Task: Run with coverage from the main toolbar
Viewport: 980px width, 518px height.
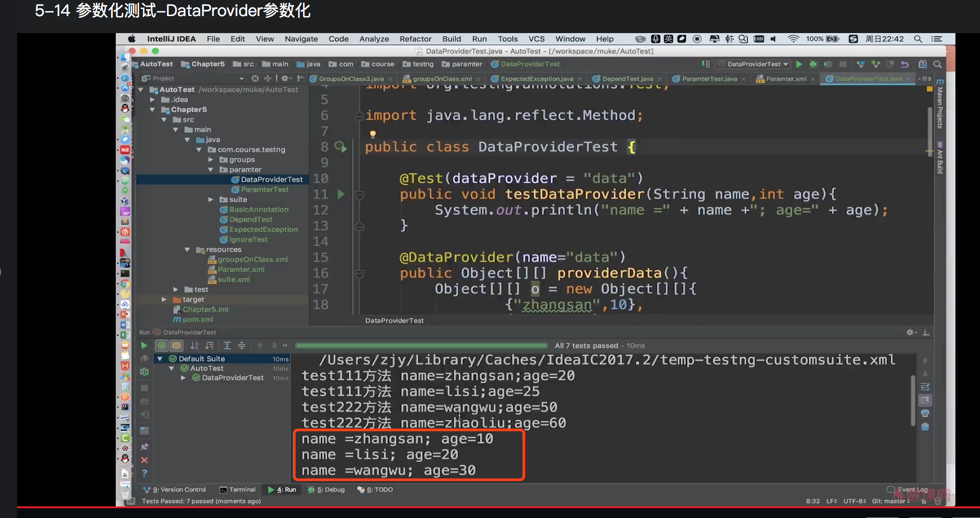Action: (828, 64)
